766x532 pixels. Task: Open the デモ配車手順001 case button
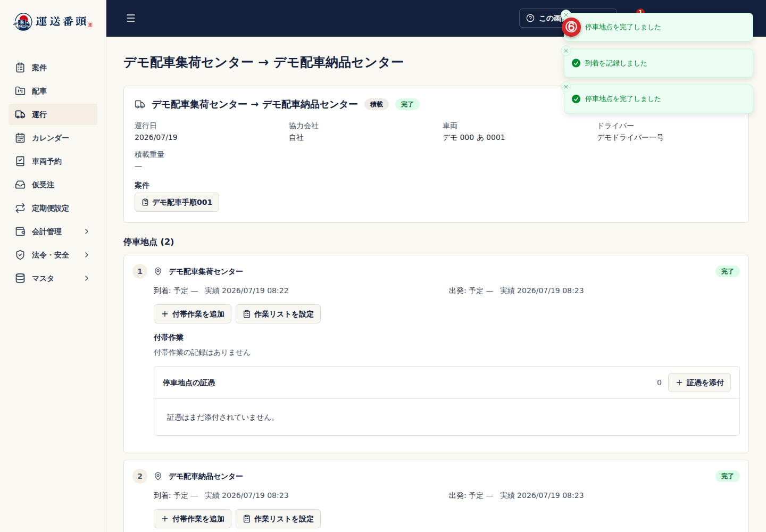coord(177,202)
